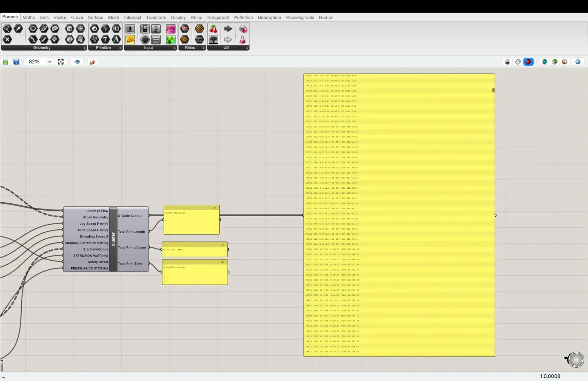Toggle the blue sphere preview quality button
Image resolution: width=588 pixels, height=381 pixels.
tap(578, 62)
